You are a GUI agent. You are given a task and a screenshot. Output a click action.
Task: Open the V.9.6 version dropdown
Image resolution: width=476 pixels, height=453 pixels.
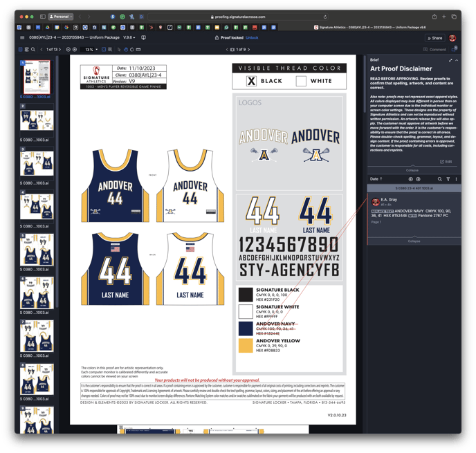pos(129,38)
